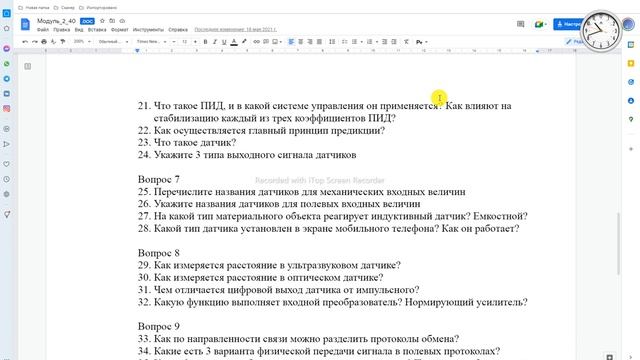Click the document vertical scrollbar
Viewport: 640px width, 360px height.
pos(618,244)
